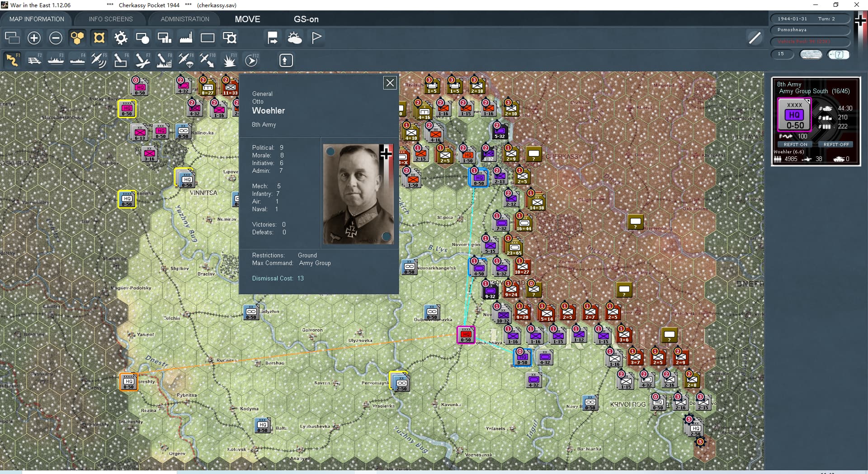This screenshot has width=868, height=474.
Task: Click Army Group South (16/45) link
Action: (814, 91)
